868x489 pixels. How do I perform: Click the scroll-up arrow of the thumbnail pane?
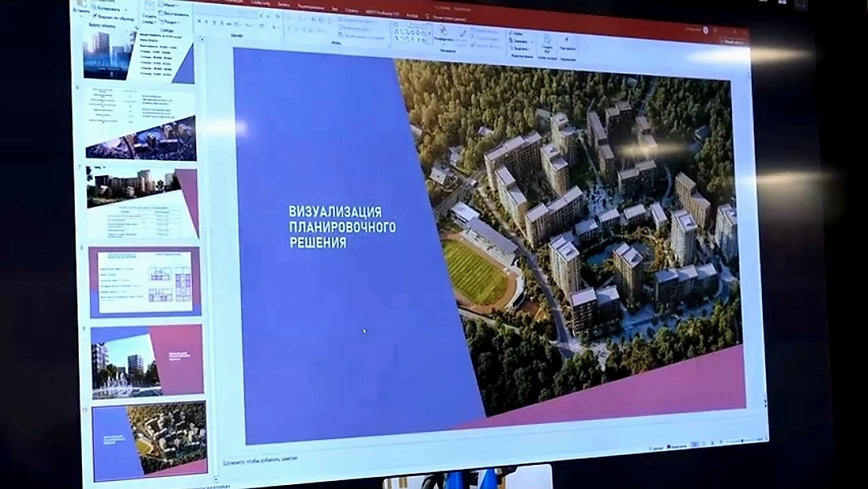click(x=202, y=39)
